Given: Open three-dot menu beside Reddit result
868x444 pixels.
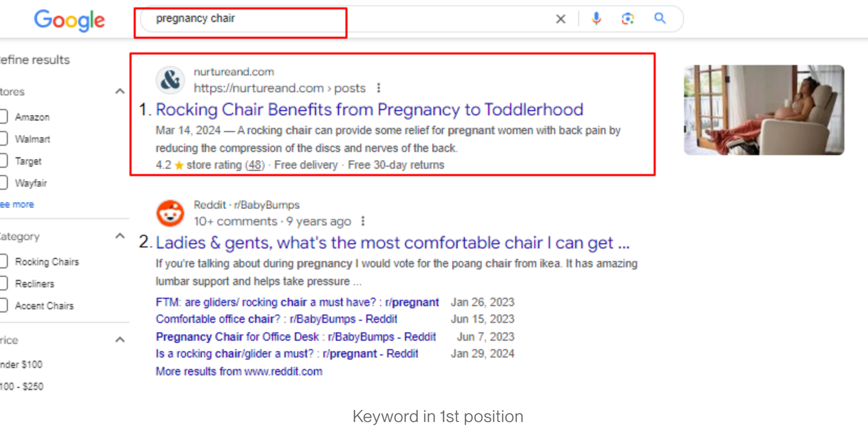Looking at the screenshot, I should (363, 221).
